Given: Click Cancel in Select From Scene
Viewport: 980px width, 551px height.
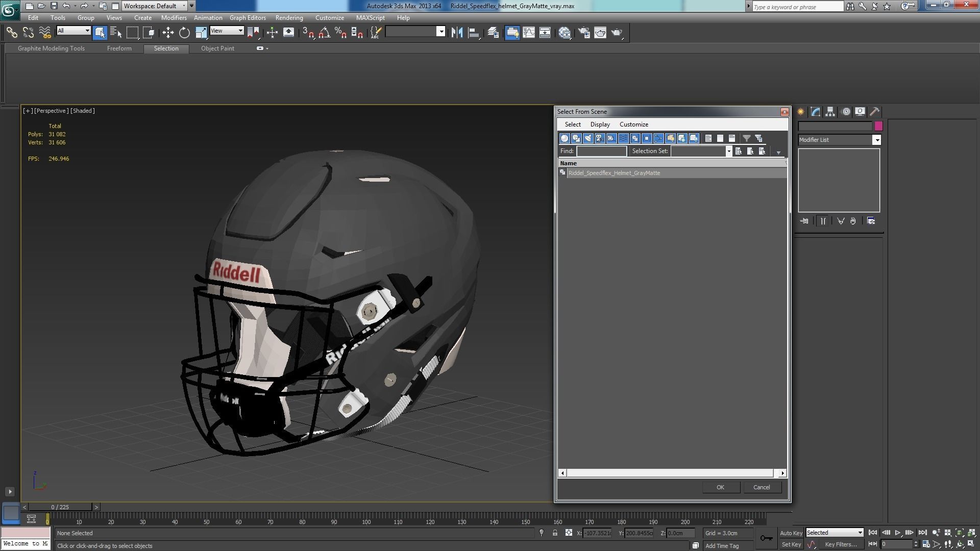Looking at the screenshot, I should pyautogui.click(x=762, y=487).
